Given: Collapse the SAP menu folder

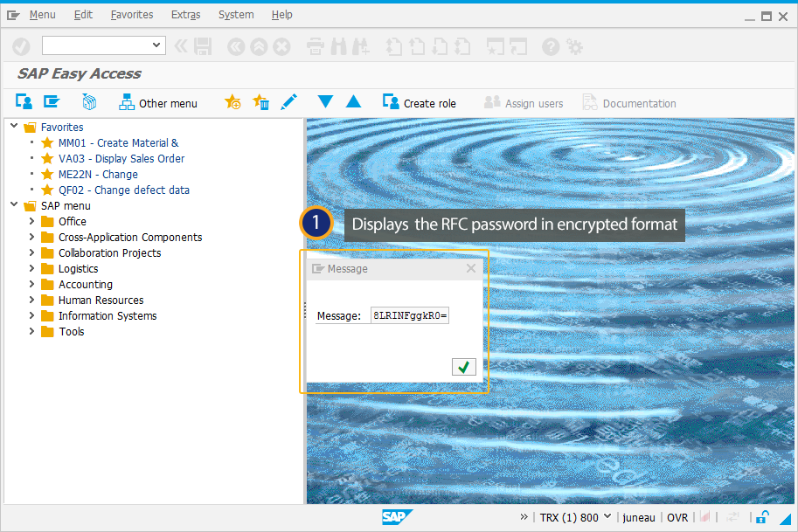Looking at the screenshot, I should (14, 204).
